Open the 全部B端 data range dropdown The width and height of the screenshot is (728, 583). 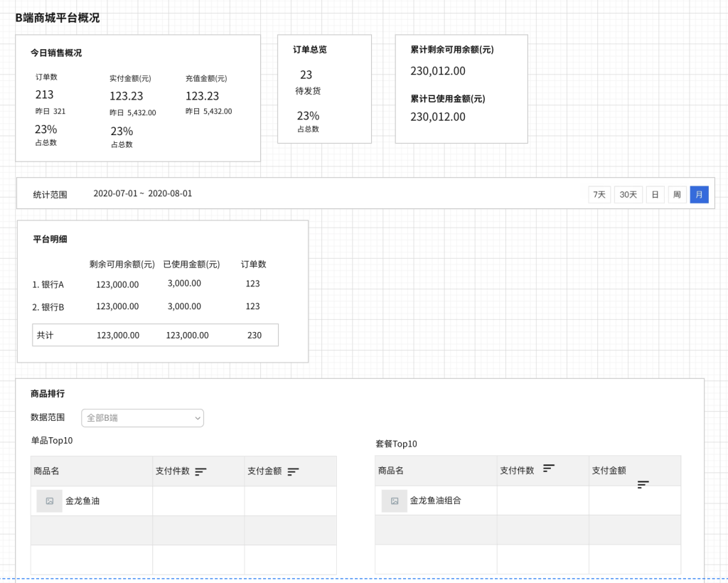[x=142, y=418]
